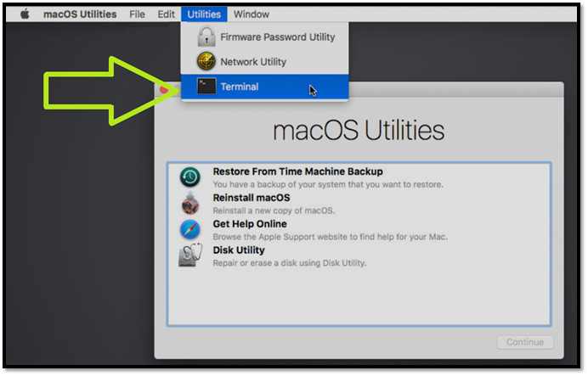Open the Window menu
Image resolution: width=588 pixels, height=376 pixels.
coord(252,14)
